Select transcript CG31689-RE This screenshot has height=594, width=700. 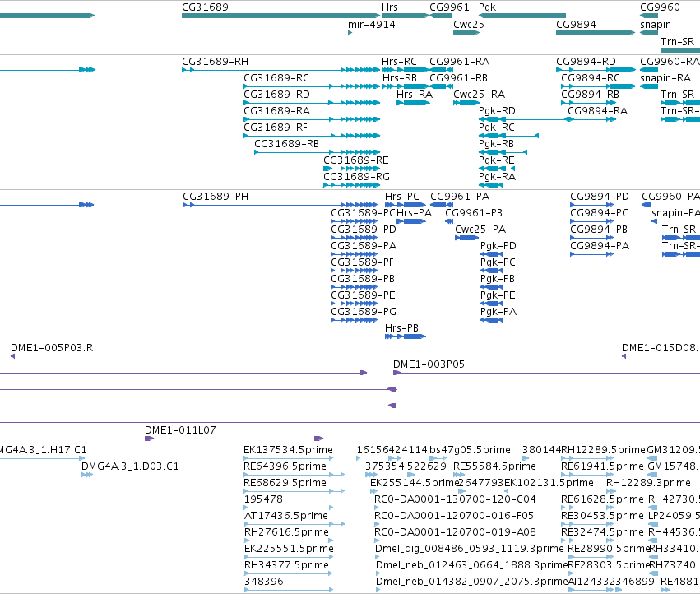pos(352,169)
